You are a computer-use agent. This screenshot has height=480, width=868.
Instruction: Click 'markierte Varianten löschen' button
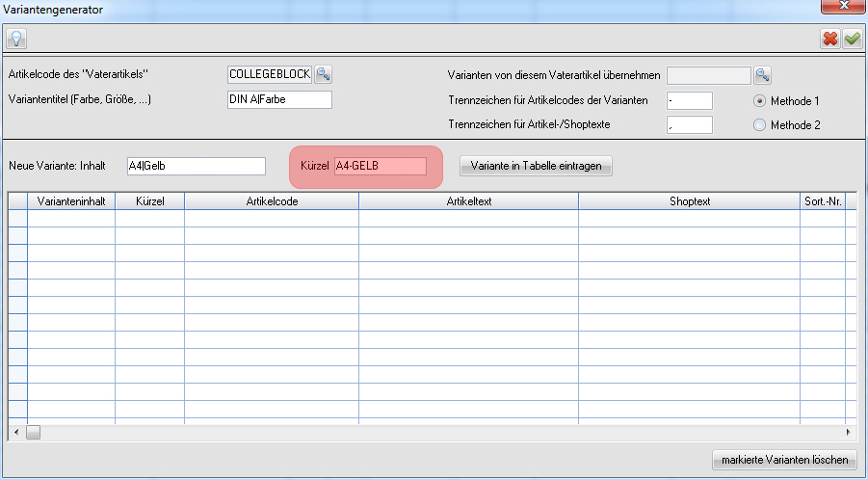tap(783, 459)
